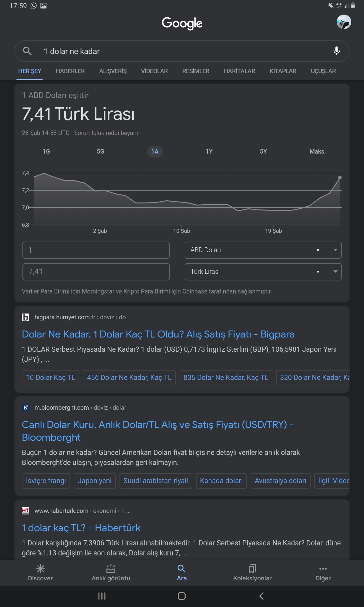The height and width of the screenshot is (607, 364).
Task: Tap the search magnifier icon in search bar
Action: tap(27, 51)
